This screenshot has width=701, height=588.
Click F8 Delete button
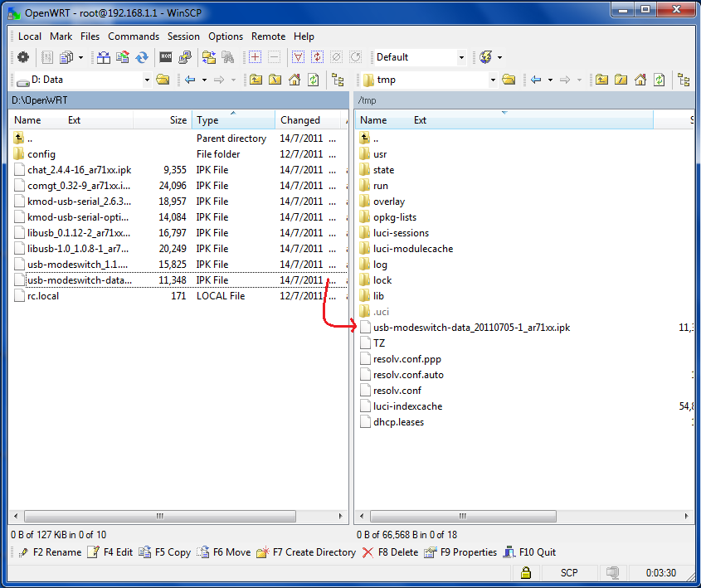coord(390,552)
